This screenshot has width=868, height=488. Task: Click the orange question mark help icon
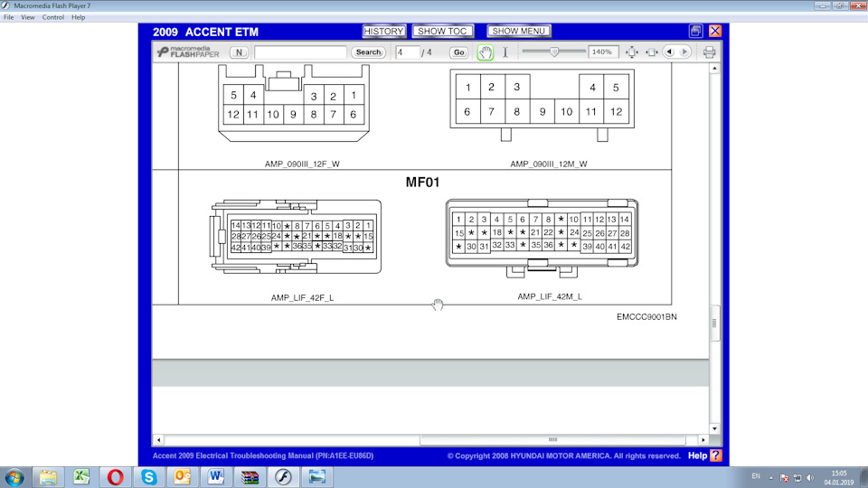click(716, 455)
